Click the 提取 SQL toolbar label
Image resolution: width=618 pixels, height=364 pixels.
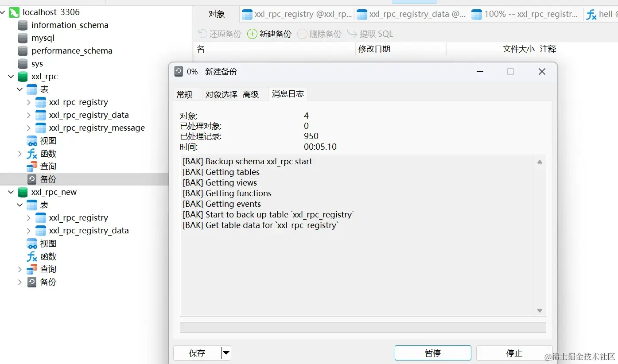click(x=376, y=34)
